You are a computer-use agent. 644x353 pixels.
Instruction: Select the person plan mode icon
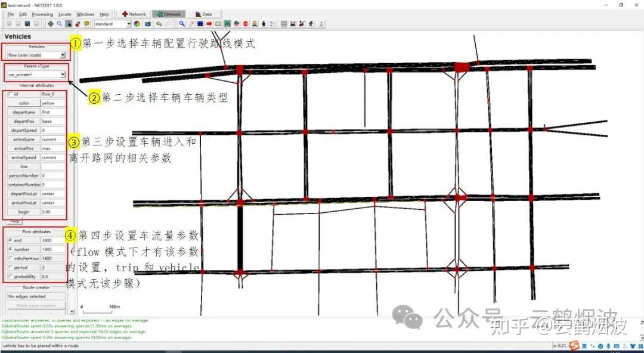273,24
